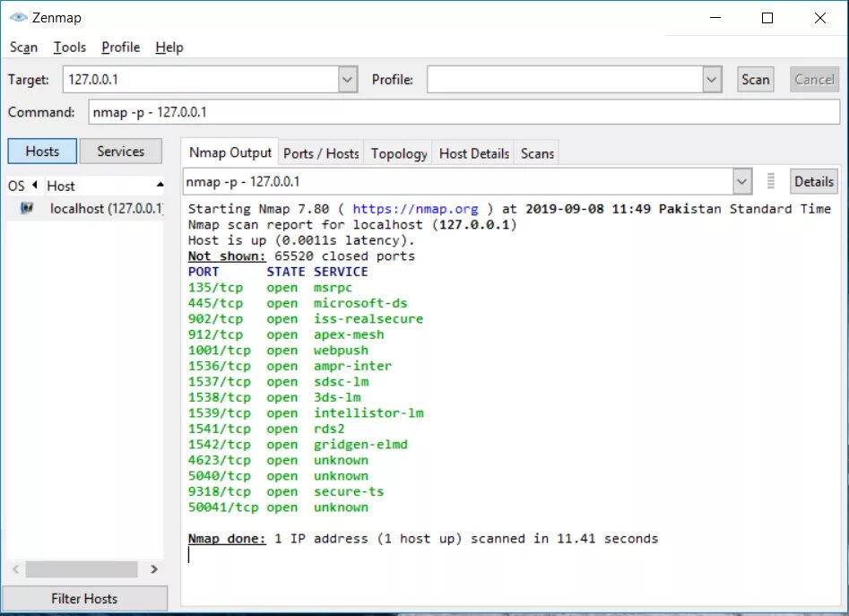Click the 4623/tcp port entry
This screenshot has height=616, width=849.
click(220, 460)
